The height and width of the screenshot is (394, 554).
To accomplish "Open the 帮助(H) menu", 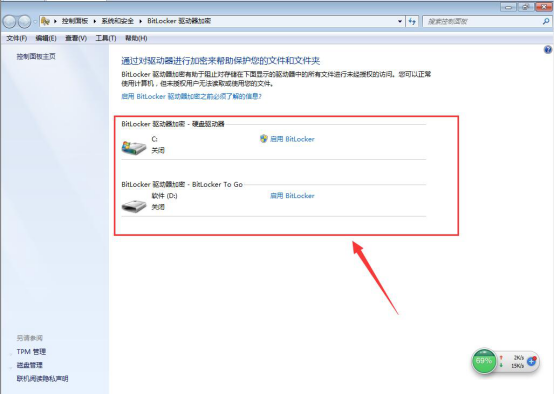I will [136, 38].
